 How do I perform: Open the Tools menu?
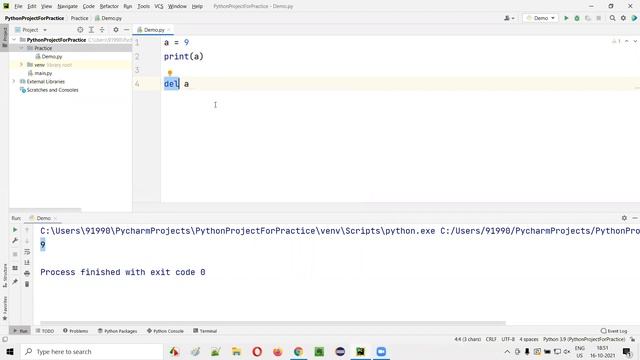(143, 6)
